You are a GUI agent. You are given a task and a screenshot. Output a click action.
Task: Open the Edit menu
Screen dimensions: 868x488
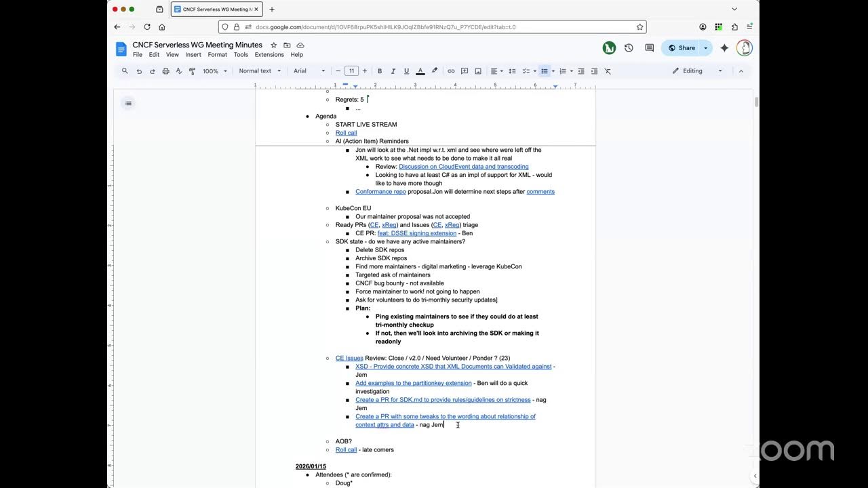click(x=155, y=55)
